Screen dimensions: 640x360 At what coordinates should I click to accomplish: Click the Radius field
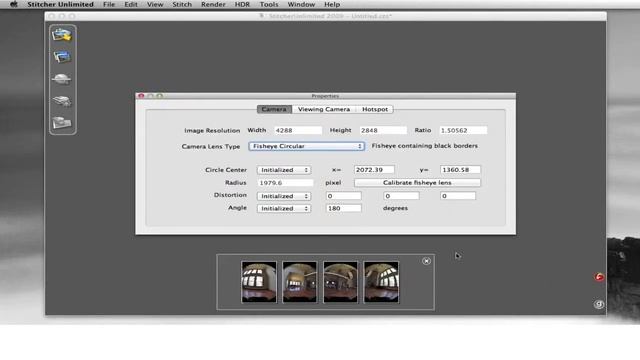(285, 183)
